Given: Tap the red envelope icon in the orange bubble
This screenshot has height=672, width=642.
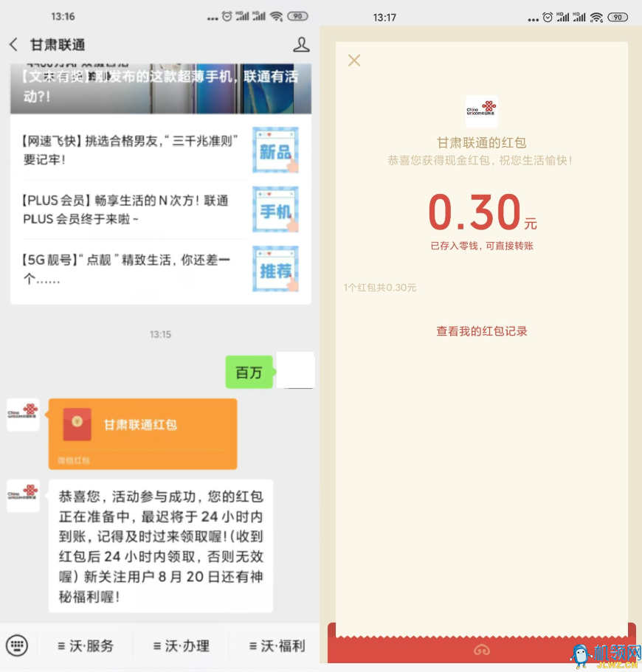Looking at the screenshot, I should 77,424.
